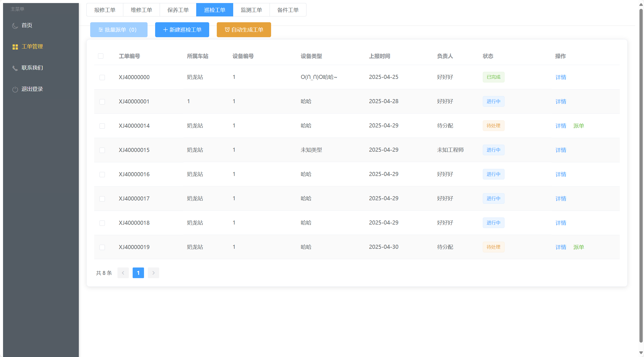Toggle the select-all checkbox in table header

[x=101, y=56]
